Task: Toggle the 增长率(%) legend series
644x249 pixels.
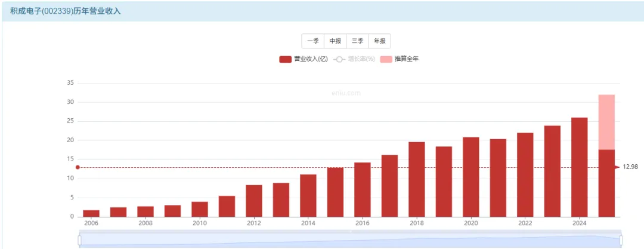Action: (x=354, y=59)
